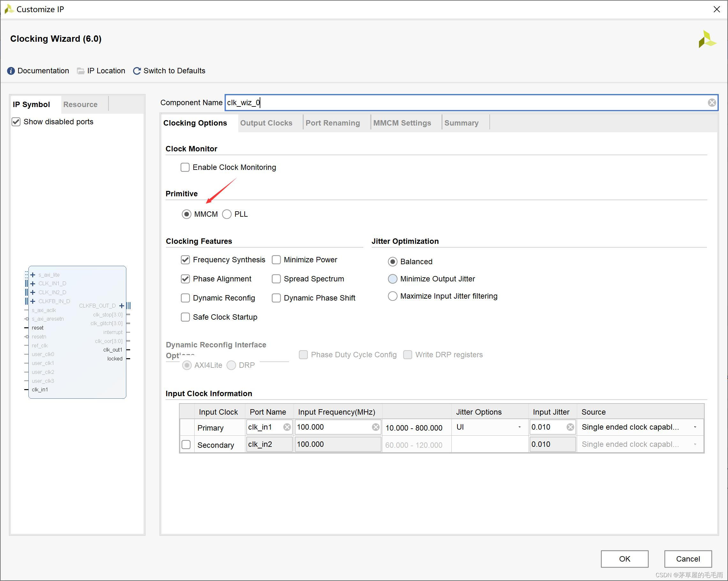Open the MMCM Settings tab

tap(402, 123)
